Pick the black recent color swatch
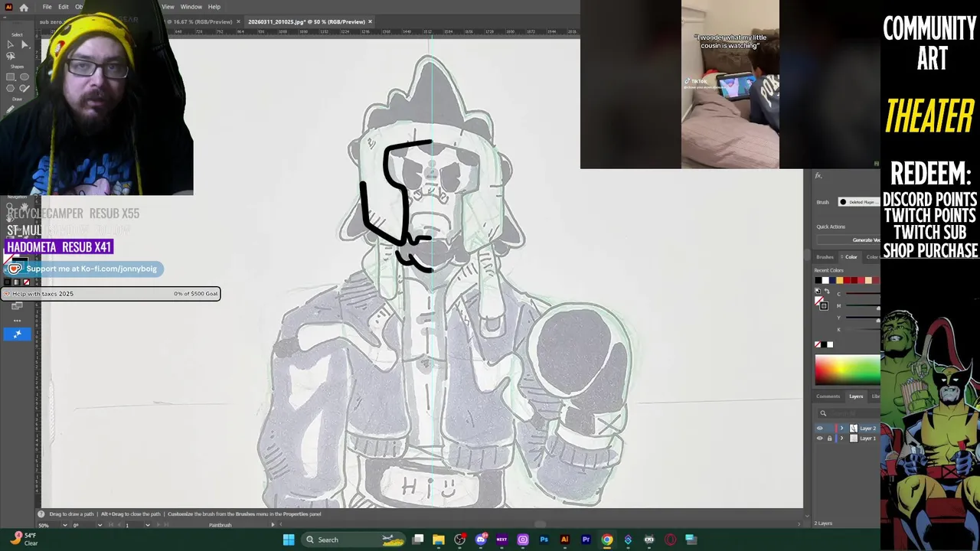Screen dimensions: 980x551 pyautogui.click(x=818, y=280)
